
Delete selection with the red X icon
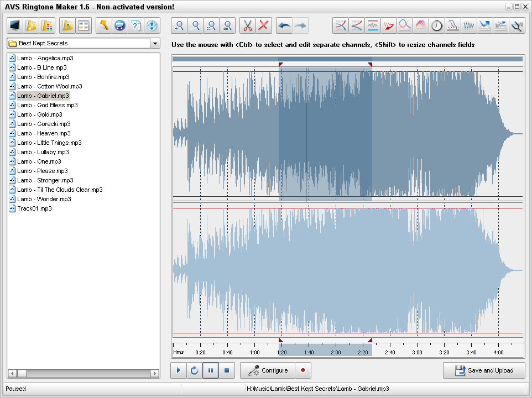[x=264, y=25]
